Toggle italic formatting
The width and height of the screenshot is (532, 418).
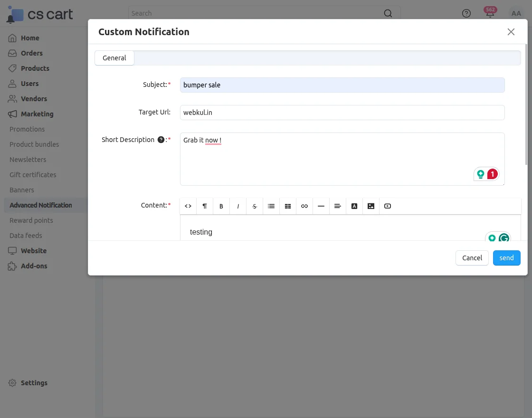(237, 206)
